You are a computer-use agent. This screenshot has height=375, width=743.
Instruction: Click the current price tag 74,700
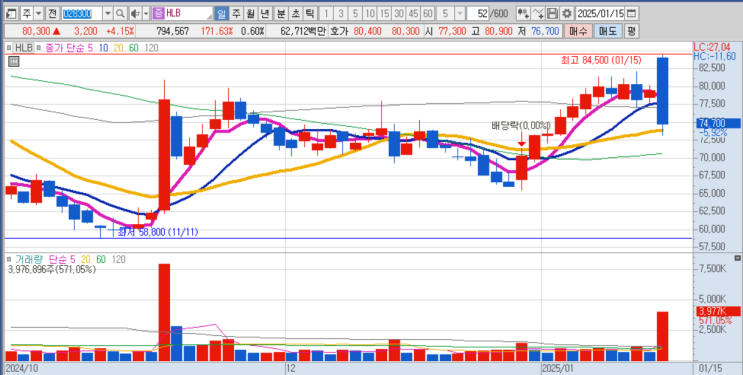717,123
